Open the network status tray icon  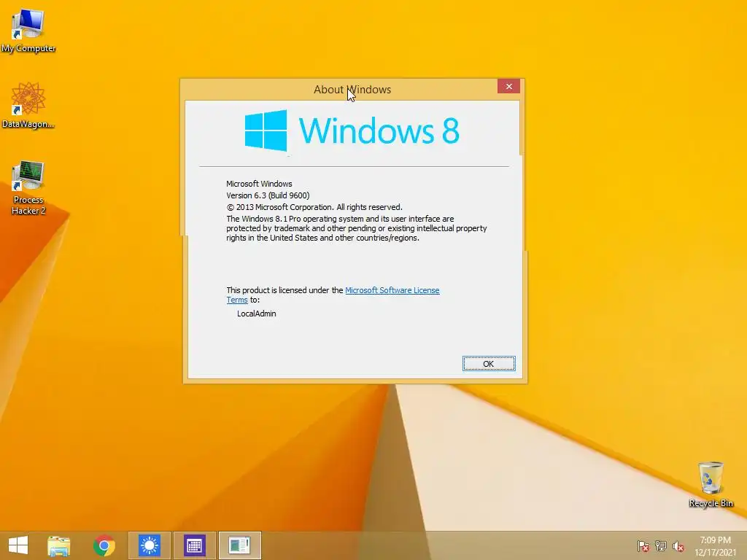(x=661, y=546)
